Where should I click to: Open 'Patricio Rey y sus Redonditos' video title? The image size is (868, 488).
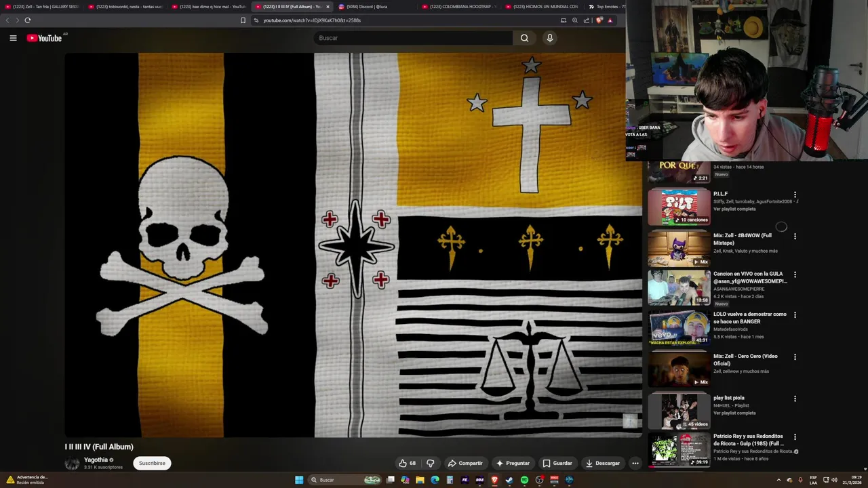[x=749, y=440]
